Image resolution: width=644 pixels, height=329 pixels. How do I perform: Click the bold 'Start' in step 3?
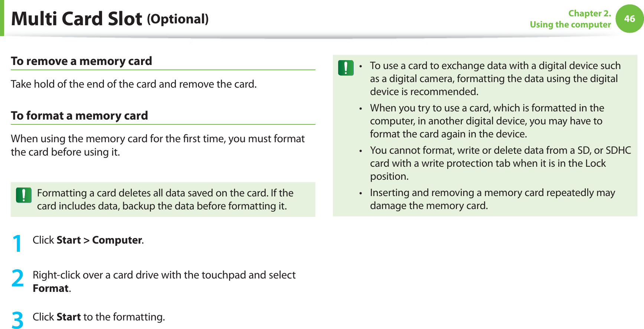pos(69,317)
